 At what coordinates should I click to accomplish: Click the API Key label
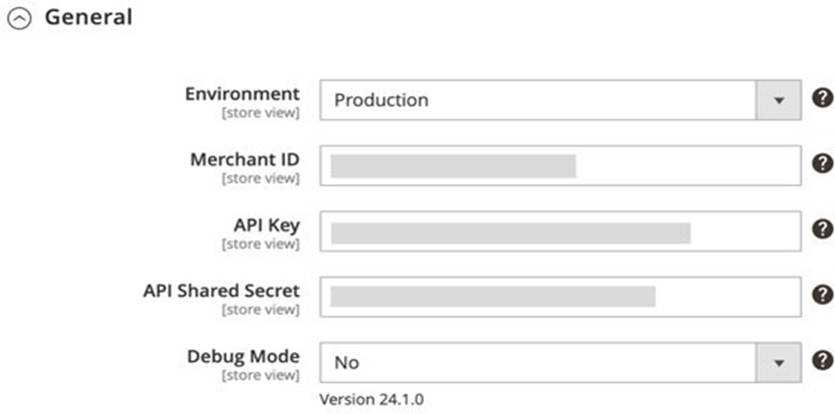tap(264, 225)
